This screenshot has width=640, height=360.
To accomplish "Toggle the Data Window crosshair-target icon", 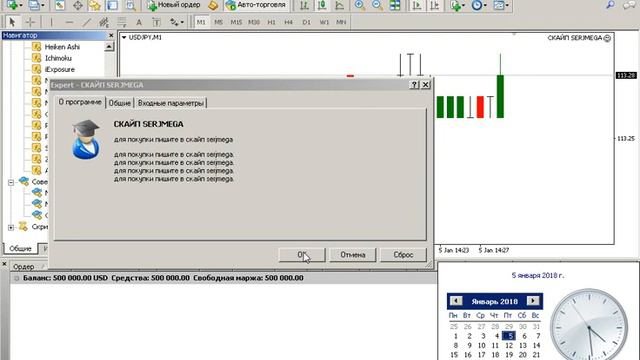I will tap(78, 5).
